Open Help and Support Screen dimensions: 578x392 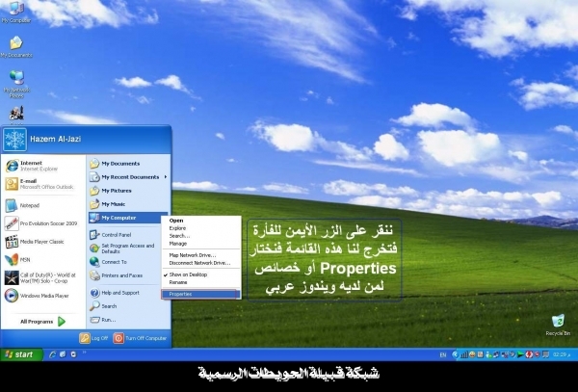click(x=115, y=293)
